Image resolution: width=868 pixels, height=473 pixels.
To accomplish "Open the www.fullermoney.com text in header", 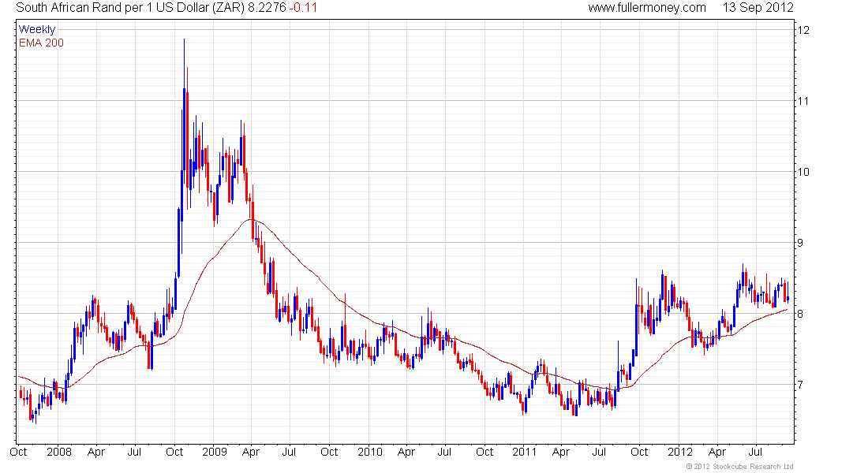I will click(x=646, y=8).
